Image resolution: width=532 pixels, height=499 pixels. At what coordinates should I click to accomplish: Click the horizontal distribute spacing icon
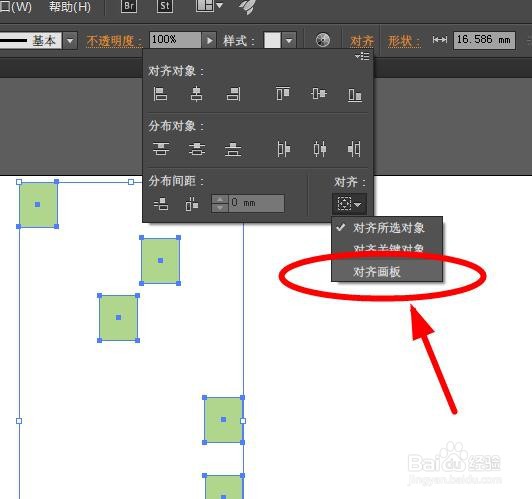click(x=192, y=204)
